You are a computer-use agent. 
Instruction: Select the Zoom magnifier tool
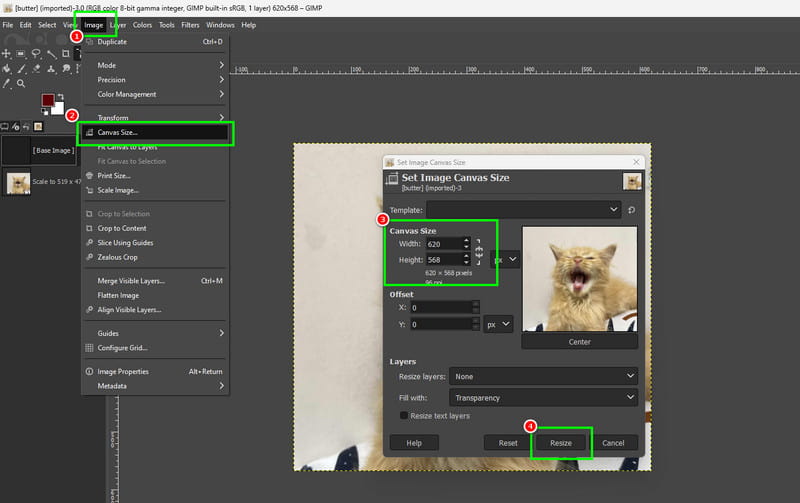21,83
